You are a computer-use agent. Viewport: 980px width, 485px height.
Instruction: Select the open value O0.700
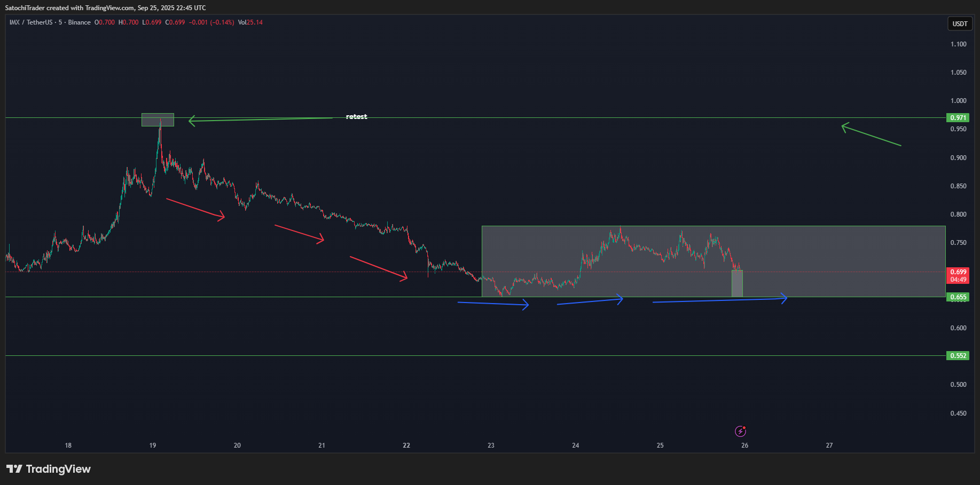pyautogui.click(x=105, y=22)
